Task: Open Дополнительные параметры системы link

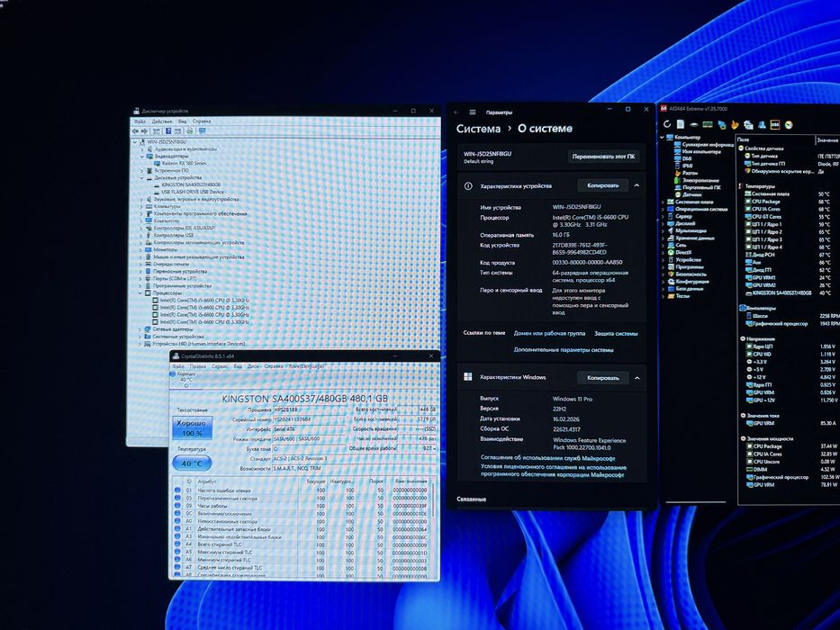Action: 564,350
